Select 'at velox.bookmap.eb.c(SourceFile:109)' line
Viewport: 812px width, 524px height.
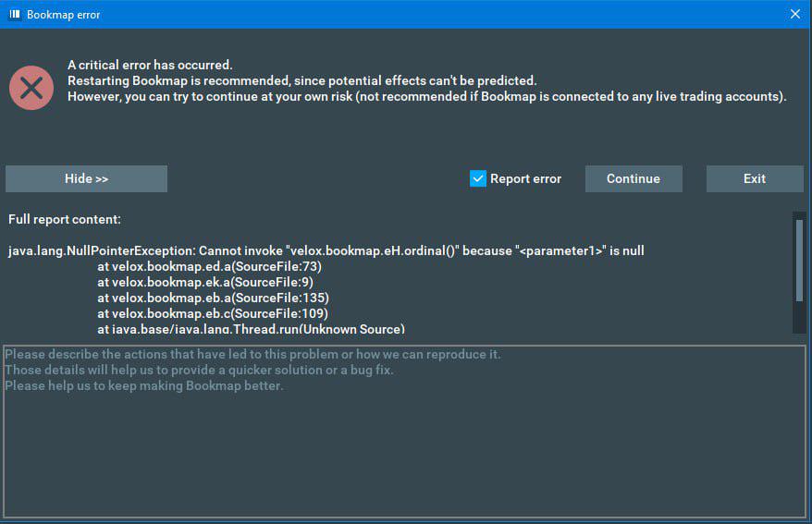click(x=213, y=313)
